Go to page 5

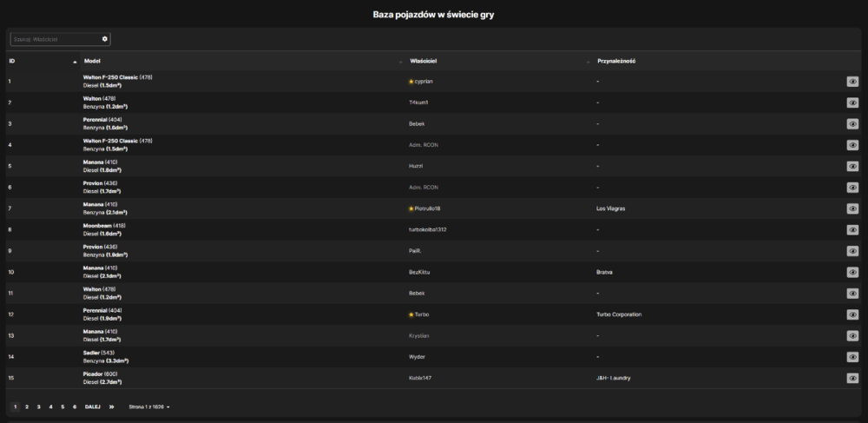62,407
